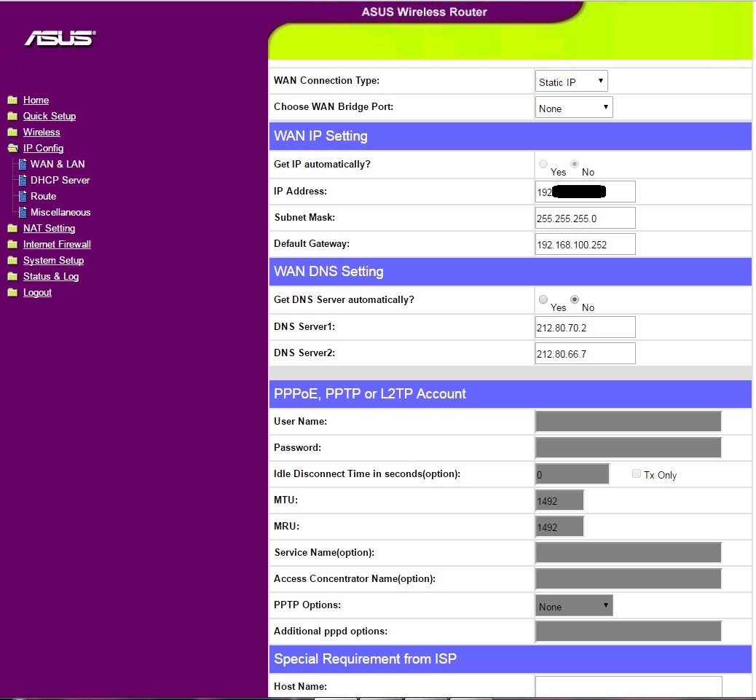This screenshot has height=700, width=756.
Task: Select Yes for Get DNS Server automatically
Action: (543, 299)
